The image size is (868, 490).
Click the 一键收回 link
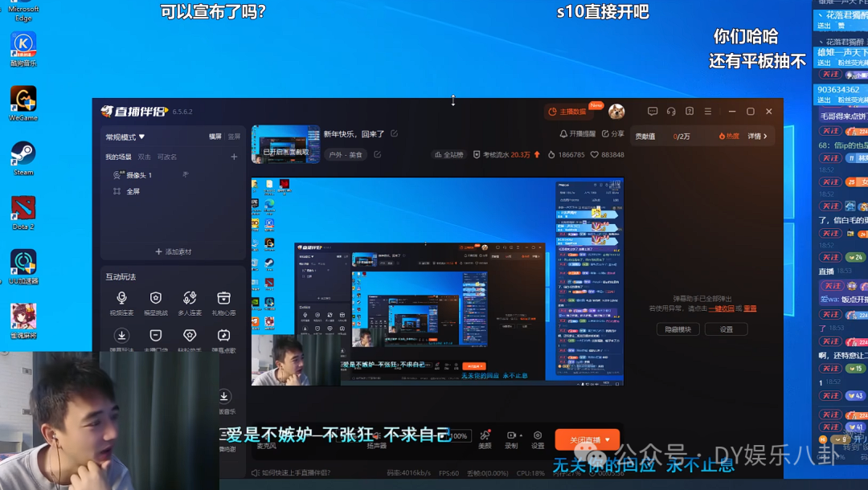click(x=721, y=308)
